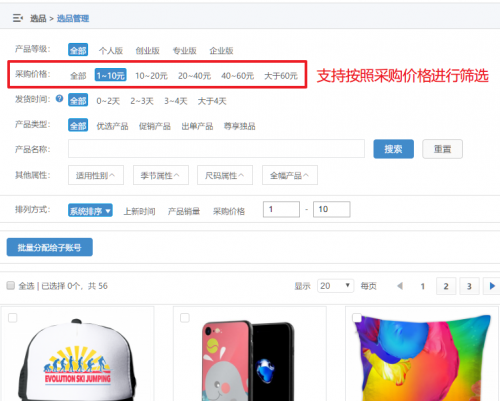Open the 系统排序 sort dropdown

click(x=90, y=210)
